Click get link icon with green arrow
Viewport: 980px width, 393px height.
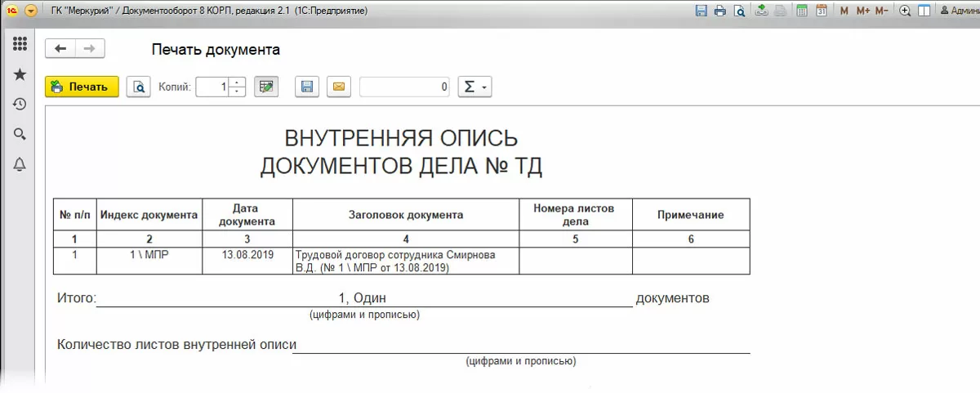tap(761, 11)
